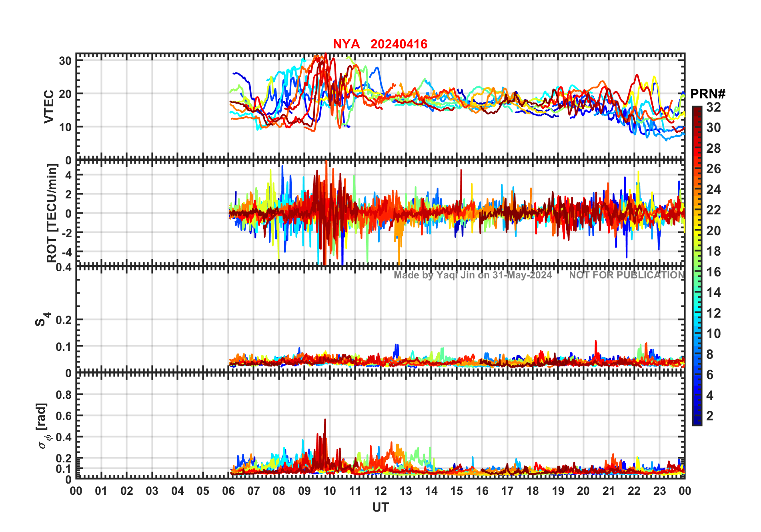Screen dimensions: 761x532
Task: Click the UT axis tick label '14'
Action: (x=431, y=491)
